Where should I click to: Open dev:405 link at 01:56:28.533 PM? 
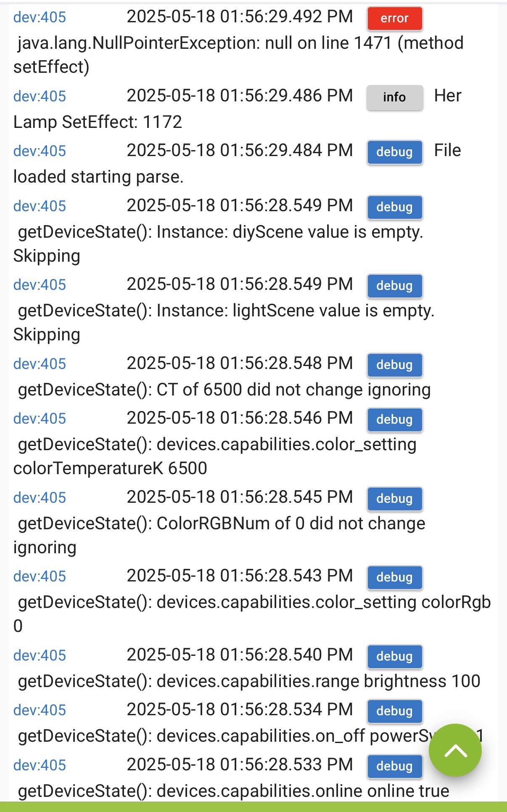click(x=40, y=765)
